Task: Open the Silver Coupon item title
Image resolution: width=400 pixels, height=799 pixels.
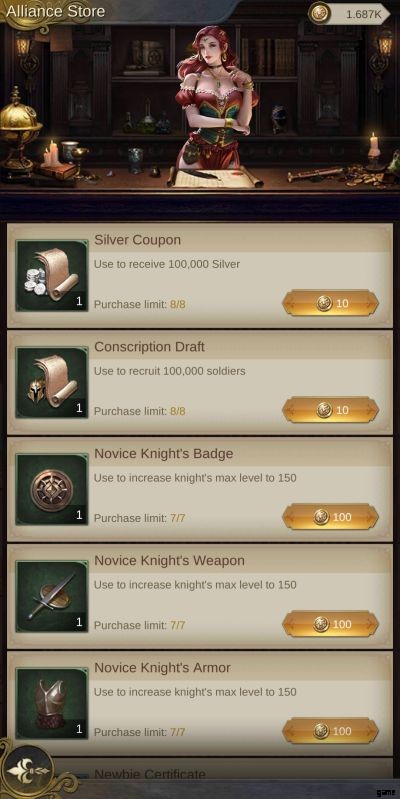Action: pyautogui.click(x=137, y=240)
